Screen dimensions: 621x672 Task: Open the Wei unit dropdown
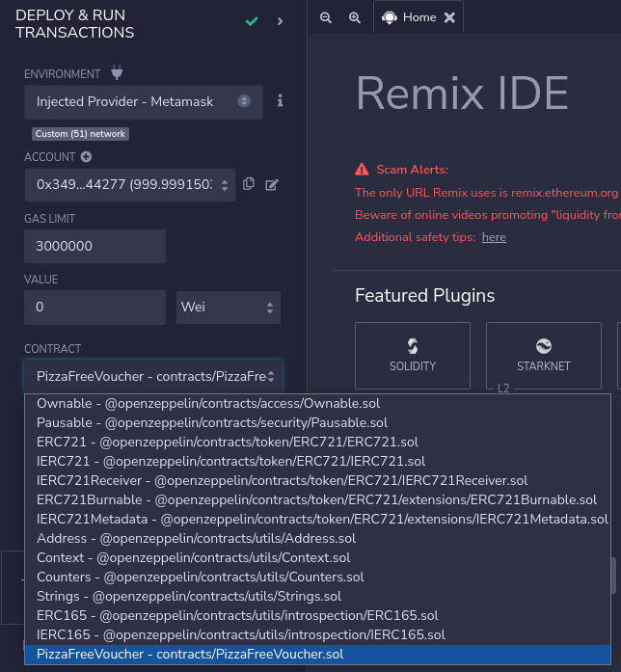click(229, 308)
